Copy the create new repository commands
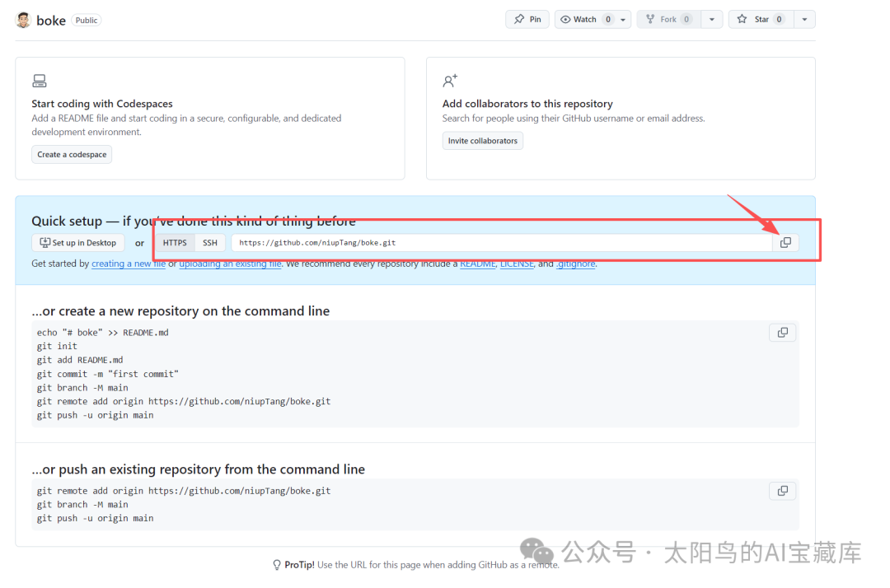Screen dimensions: 890x588 783,333
